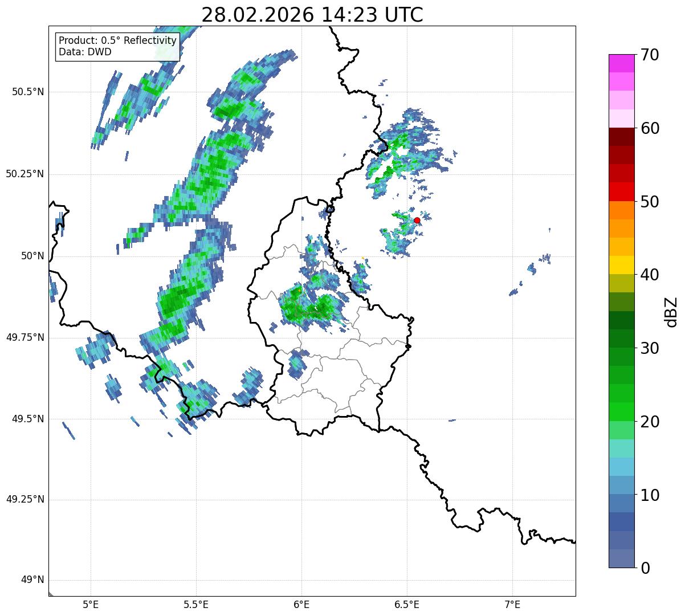685x616 pixels.
Task: Click the 49.25°N latitude label
Action: click(25, 499)
